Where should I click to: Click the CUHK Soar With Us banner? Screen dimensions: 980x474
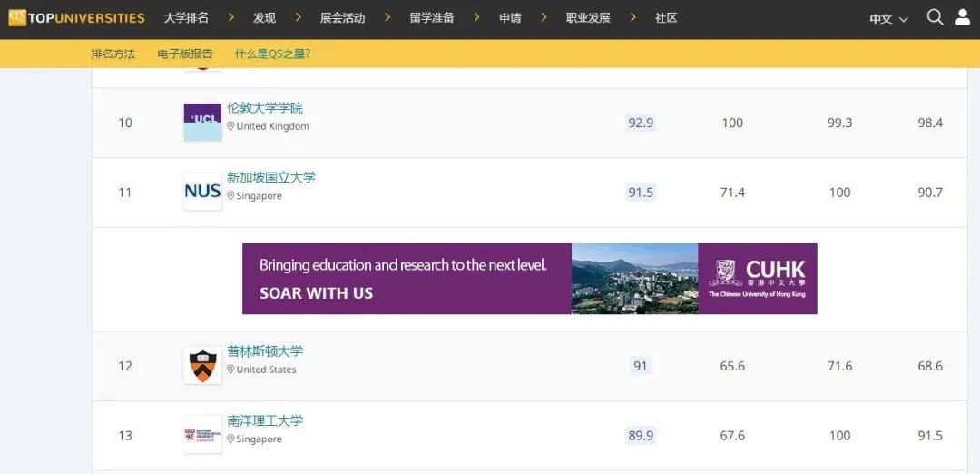tap(529, 279)
